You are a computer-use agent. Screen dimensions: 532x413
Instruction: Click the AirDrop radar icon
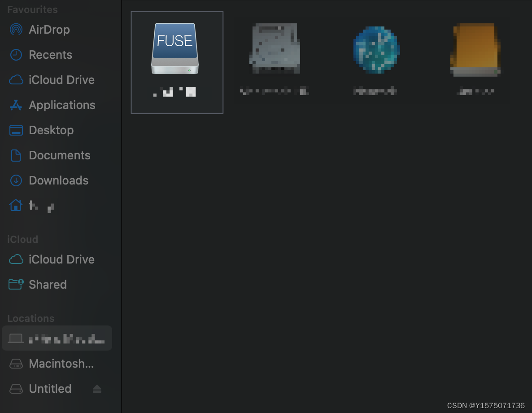(x=16, y=30)
